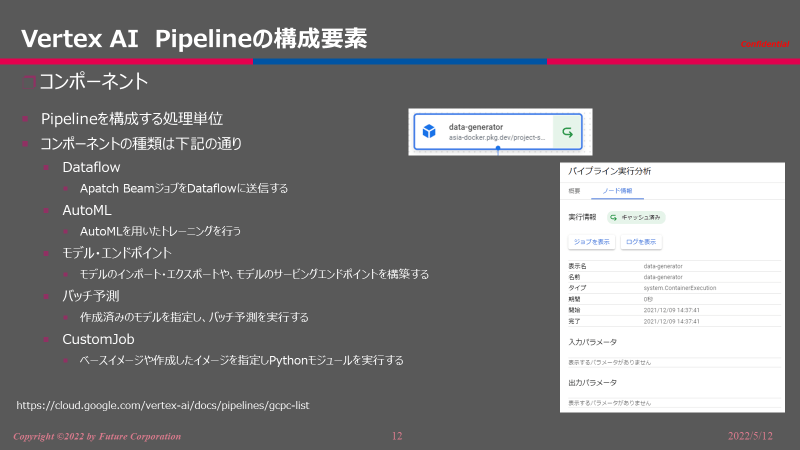This screenshot has width=800, height=450.
Task: Click the ベースイメージ Pythonモジュール description line
Action: [241, 360]
